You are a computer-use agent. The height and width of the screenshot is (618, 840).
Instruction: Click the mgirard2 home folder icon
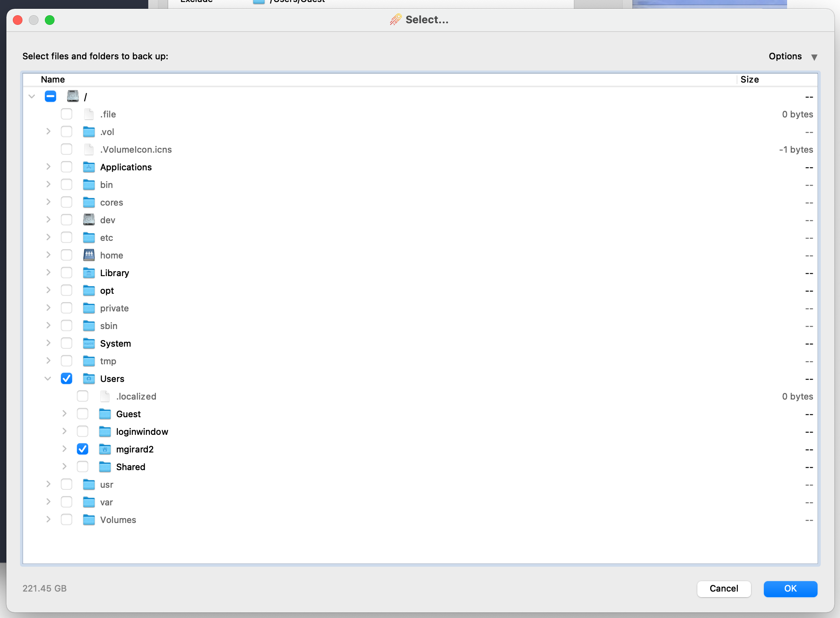(105, 449)
